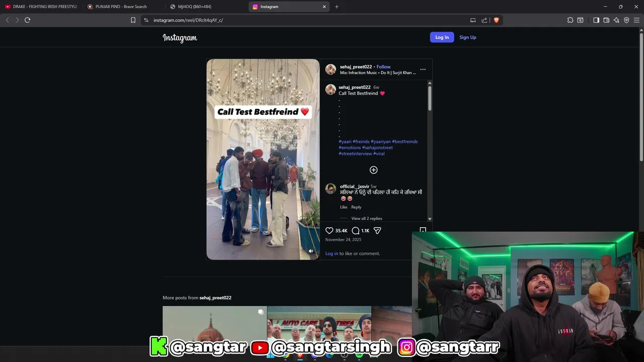The image size is (644, 362).
Task: Toggle the browser sidebar panel
Action: (596, 20)
